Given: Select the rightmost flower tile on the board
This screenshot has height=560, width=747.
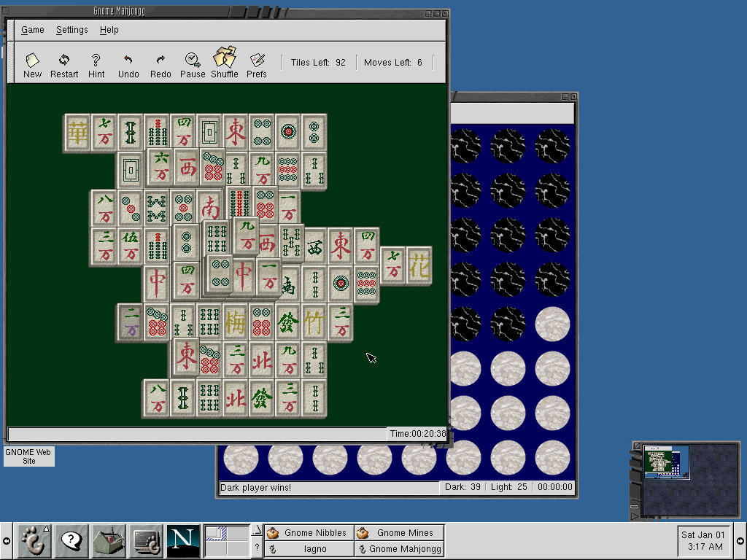Looking at the screenshot, I should pyautogui.click(x=419, y=267).
